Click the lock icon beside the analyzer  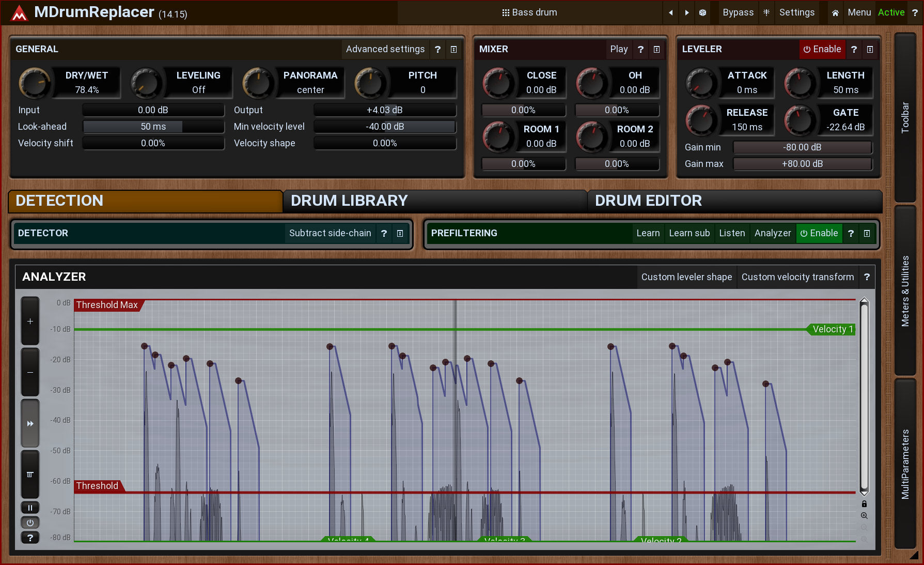tap(864, 504)
